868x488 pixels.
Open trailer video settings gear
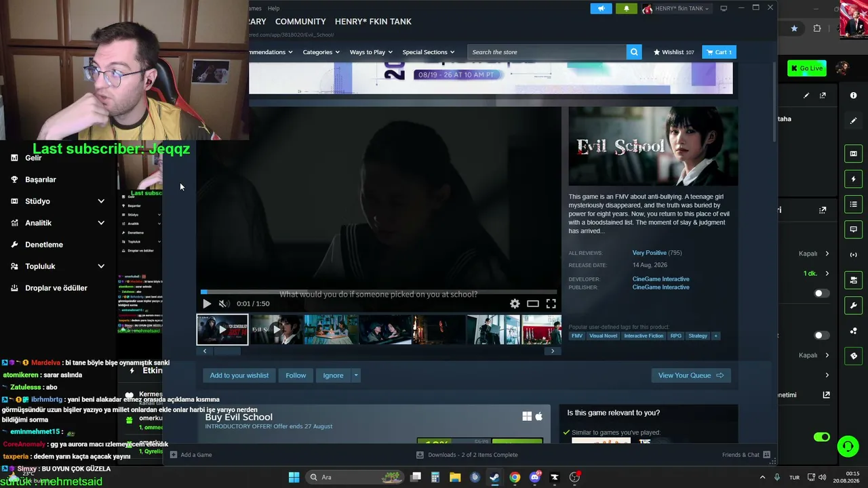(x=515, y=304)
